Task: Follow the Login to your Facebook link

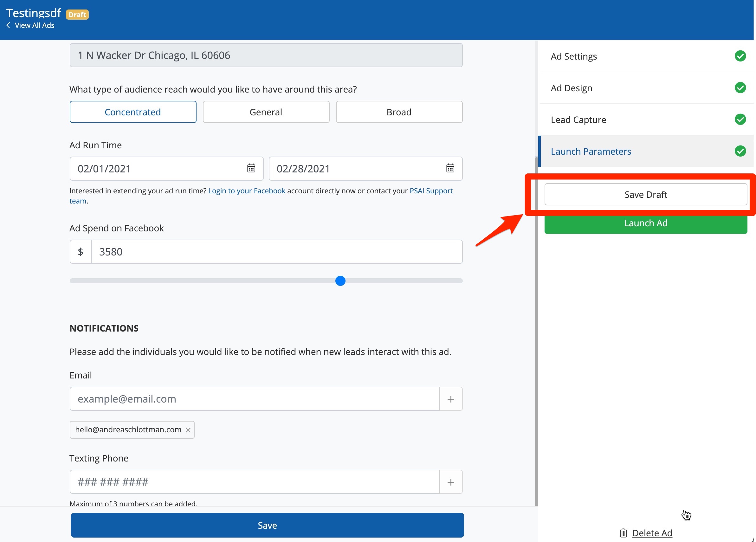Action: 247,191
